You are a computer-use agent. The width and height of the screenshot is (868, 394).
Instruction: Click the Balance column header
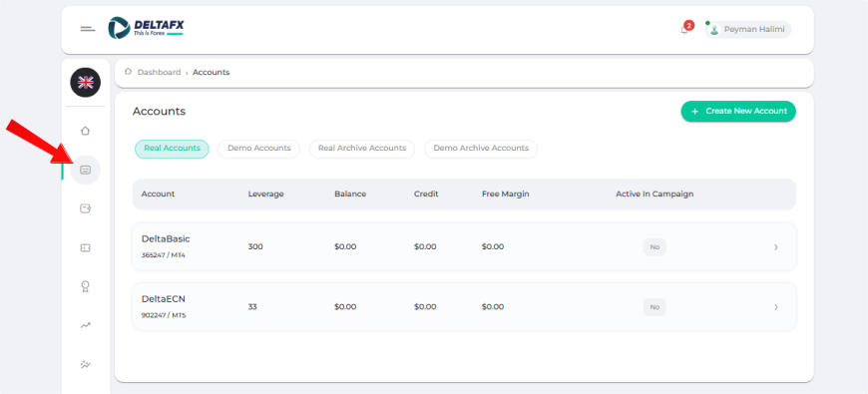(x=350, y=195)
